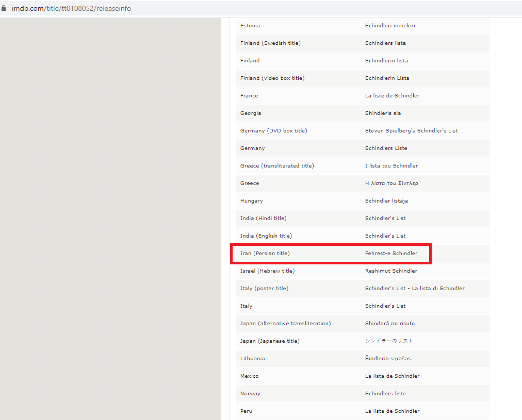The height and width of the screenshot is (420, 522).
Task: Click 'Germany (DVD box title)' label
Action: [x=274, y=131]
